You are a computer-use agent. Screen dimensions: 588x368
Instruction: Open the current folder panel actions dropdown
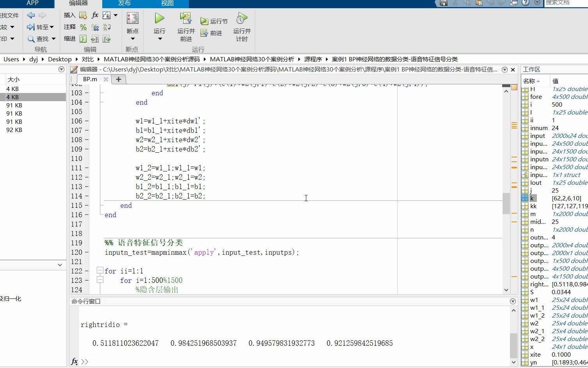61,69
